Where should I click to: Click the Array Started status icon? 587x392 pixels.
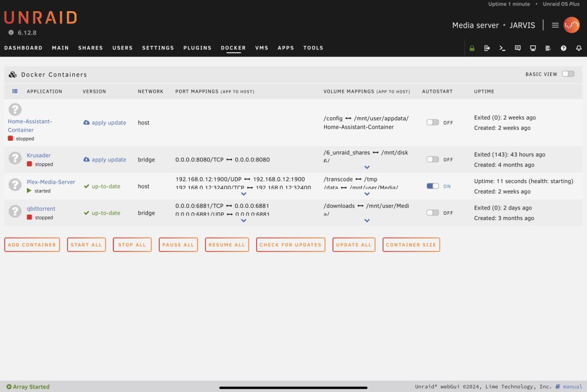(9, 387)
